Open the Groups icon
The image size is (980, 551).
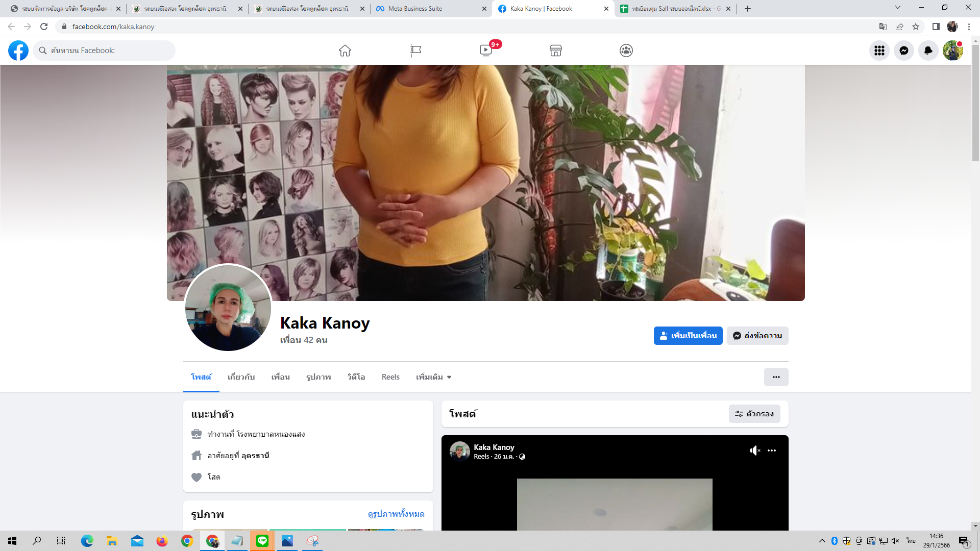(x=626, y=51)
